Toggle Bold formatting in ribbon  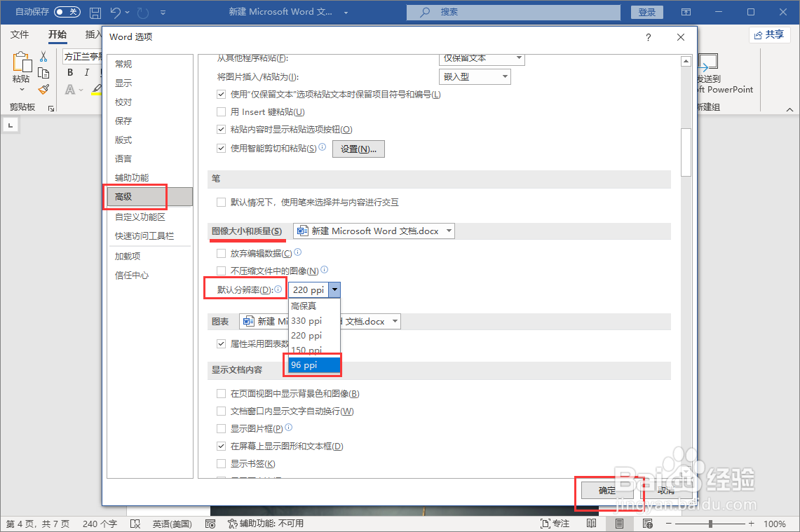(x=70, y=72)
